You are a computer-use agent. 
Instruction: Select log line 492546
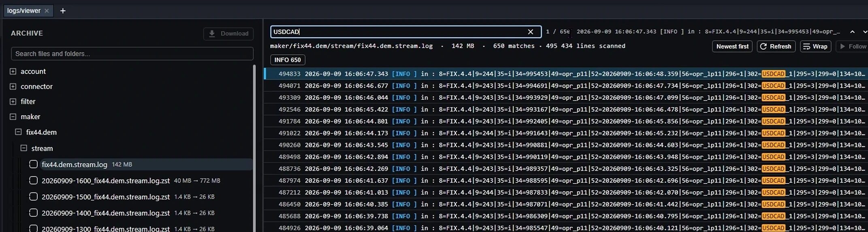pos(566,110)
